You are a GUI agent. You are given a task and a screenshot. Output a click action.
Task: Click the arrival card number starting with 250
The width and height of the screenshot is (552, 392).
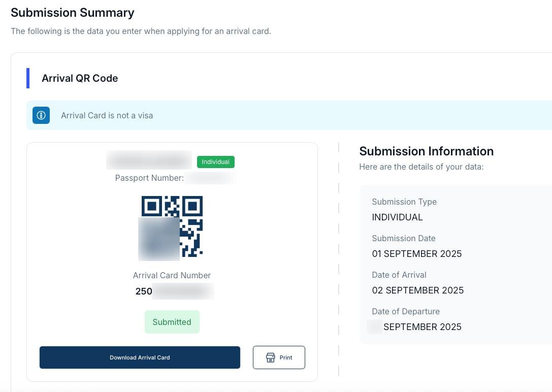click(173, 291)
